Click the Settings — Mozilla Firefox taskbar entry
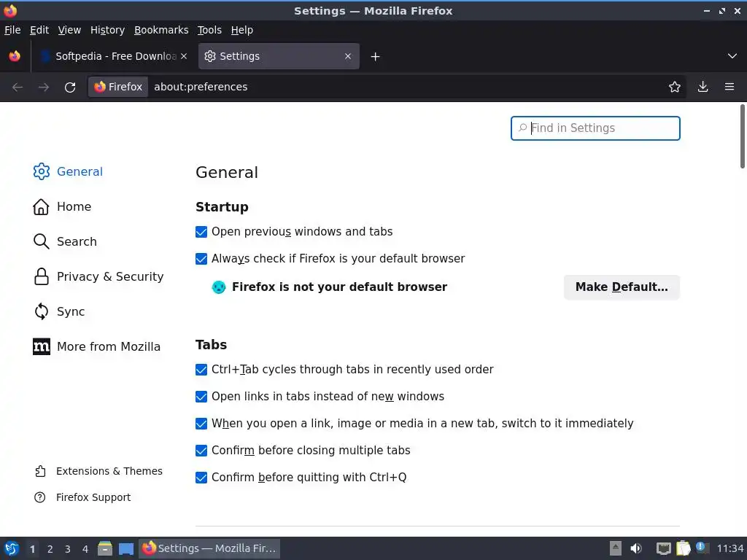The width and height of the screenshot is (747, 560). [209, 548]
